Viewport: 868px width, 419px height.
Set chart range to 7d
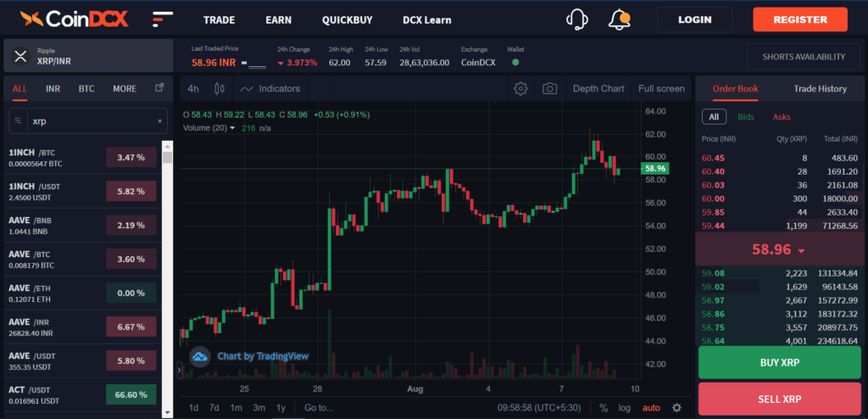pyautogui.click(x=214, y=408)
